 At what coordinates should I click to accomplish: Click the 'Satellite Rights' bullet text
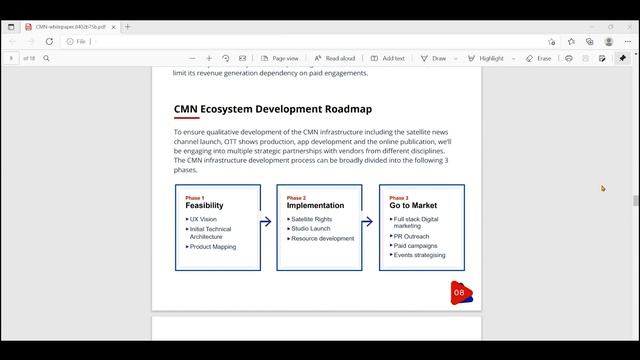tap(311, 219)
